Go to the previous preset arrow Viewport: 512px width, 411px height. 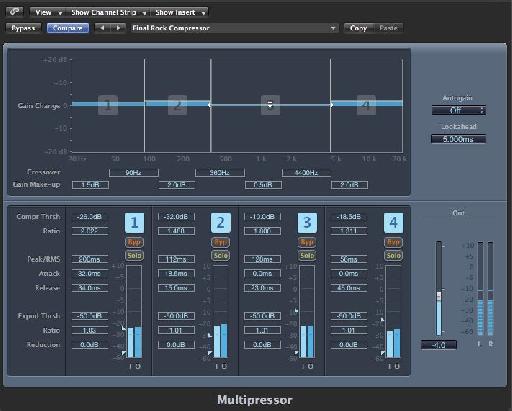pos(102,28)
